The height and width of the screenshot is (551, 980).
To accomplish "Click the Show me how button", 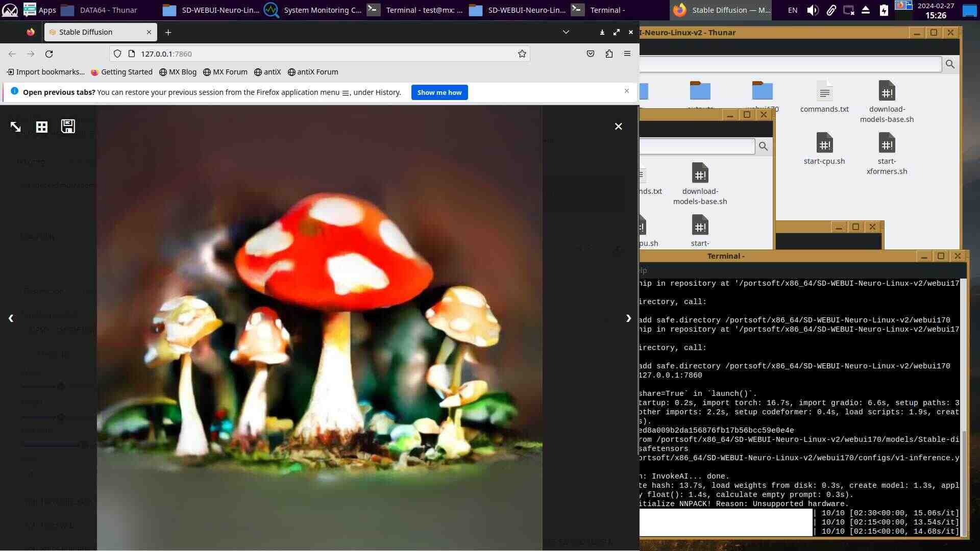I will (439, 92).
